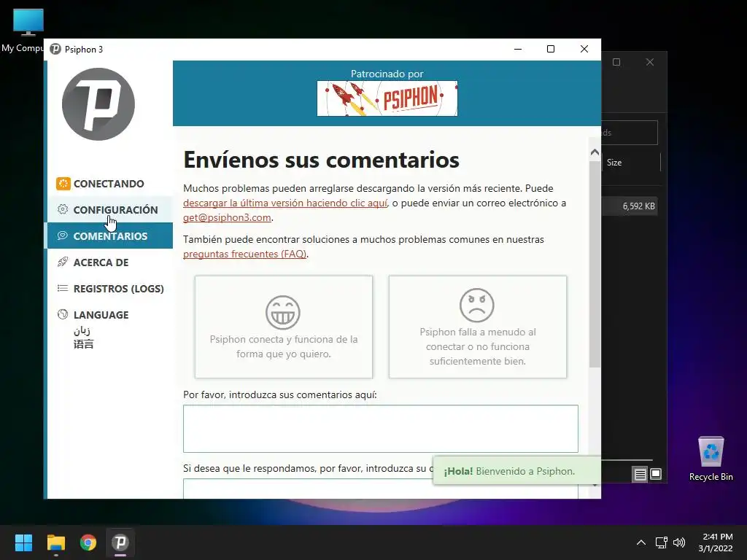Close the Psiphon 3 window
This screenshot has width=747, height=560.
(584, 49)
